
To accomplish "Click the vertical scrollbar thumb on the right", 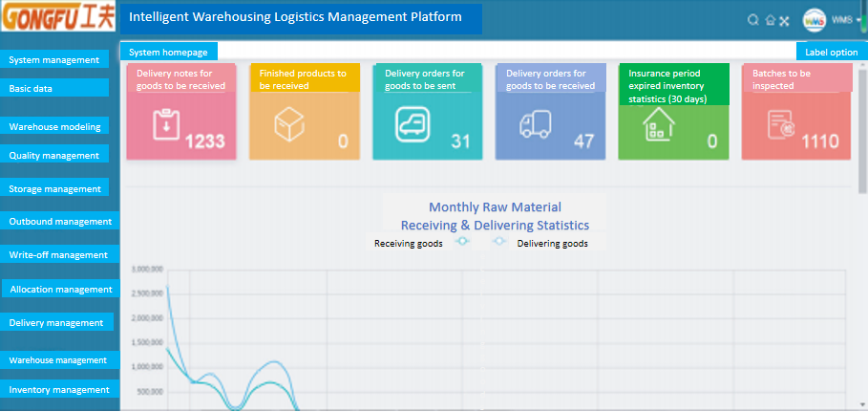I will (862, 131).
